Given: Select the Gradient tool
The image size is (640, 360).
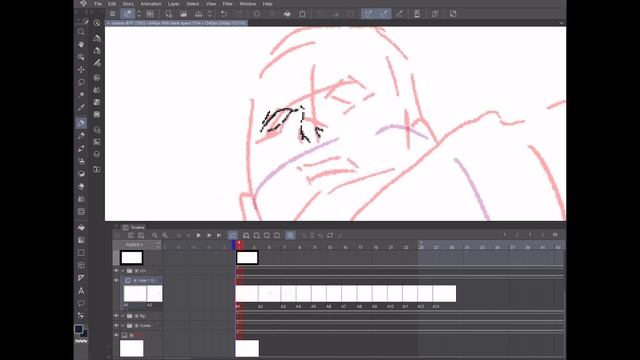Looking at the screenshot, I should 81,240.
